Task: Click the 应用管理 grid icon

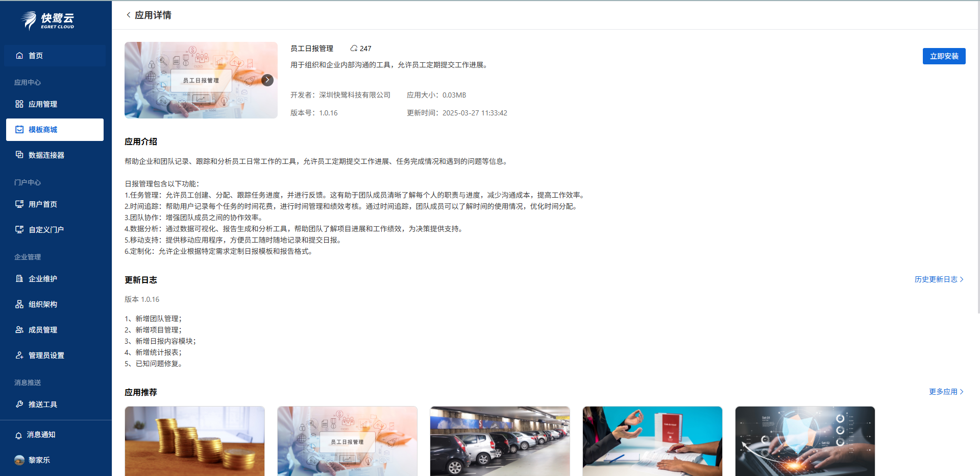Action: [19, 104]
